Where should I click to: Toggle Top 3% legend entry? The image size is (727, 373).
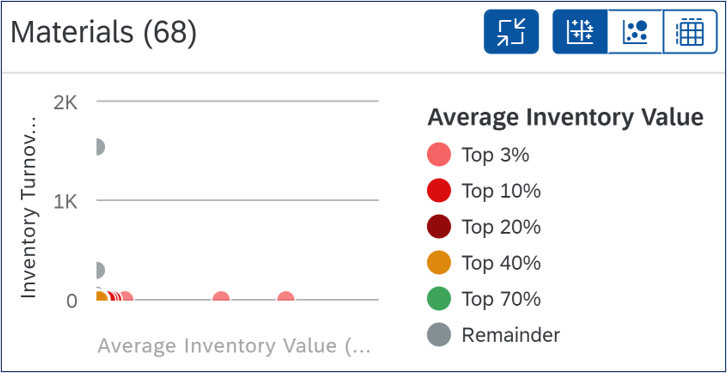point(478,155)
